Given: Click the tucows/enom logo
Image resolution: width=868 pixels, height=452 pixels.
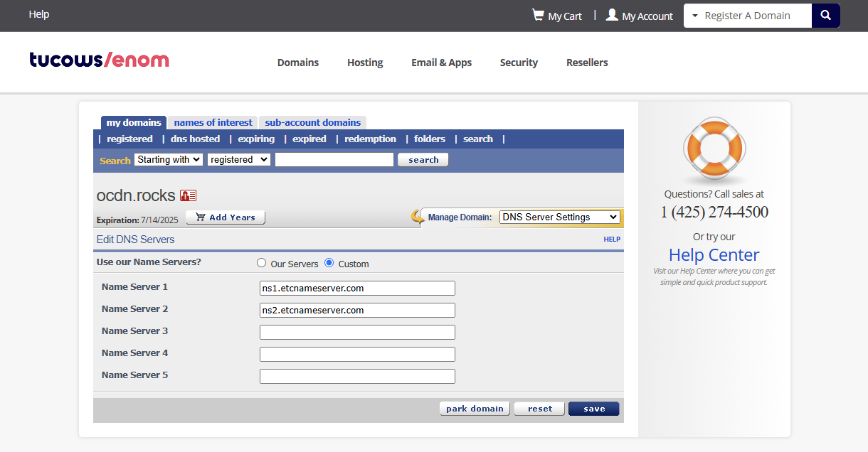Looking at the screenshot, I should coord(99,60).
